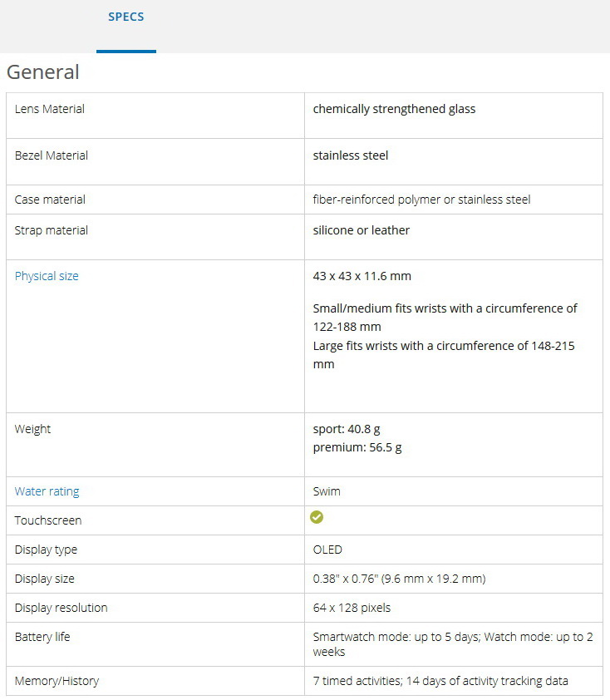Click the Display size row label
This screenshot has height=700, width=610.
click(x=45, y=579)
